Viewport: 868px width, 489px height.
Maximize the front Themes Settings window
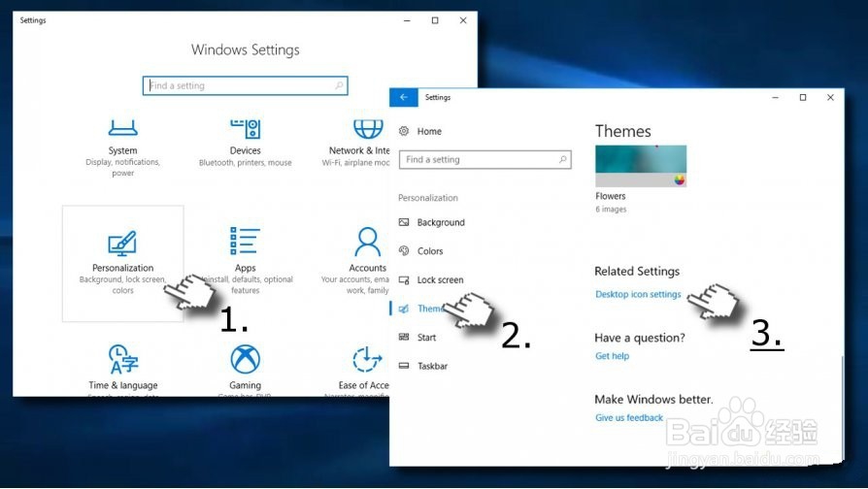(x=803, y=97)
